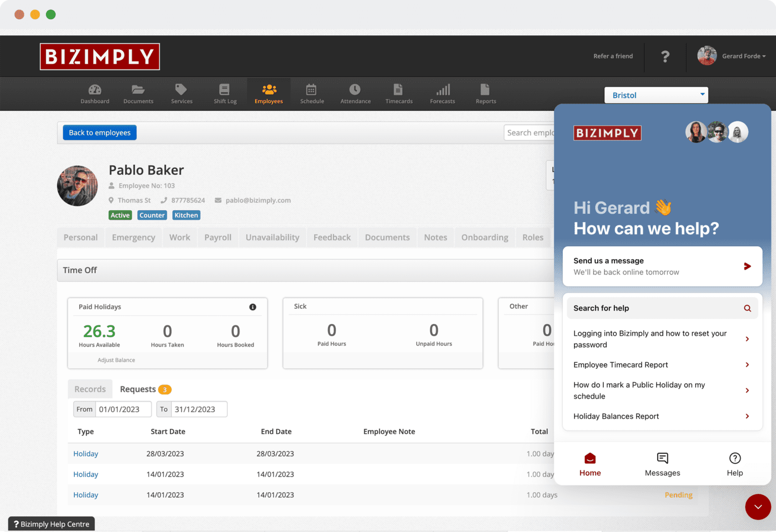
Task: Open the Forecasts chart icon
Action: 442,93
